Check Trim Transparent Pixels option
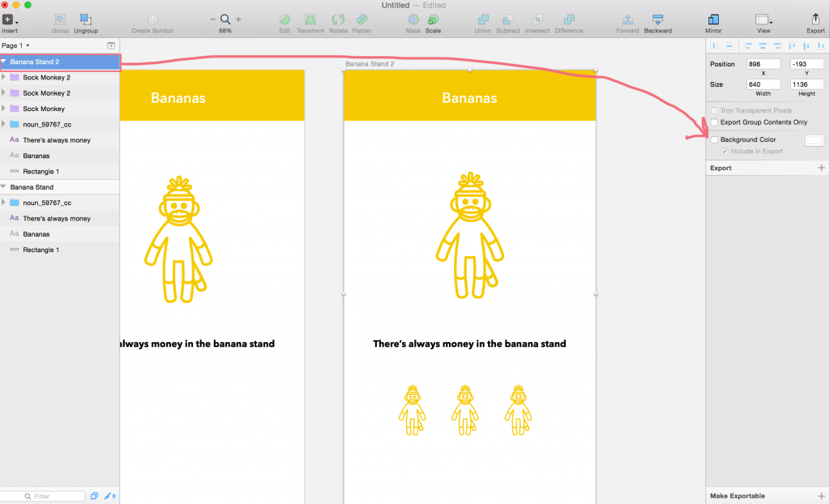The height and width of the screenshot is (504, 830). click(714, 110)
